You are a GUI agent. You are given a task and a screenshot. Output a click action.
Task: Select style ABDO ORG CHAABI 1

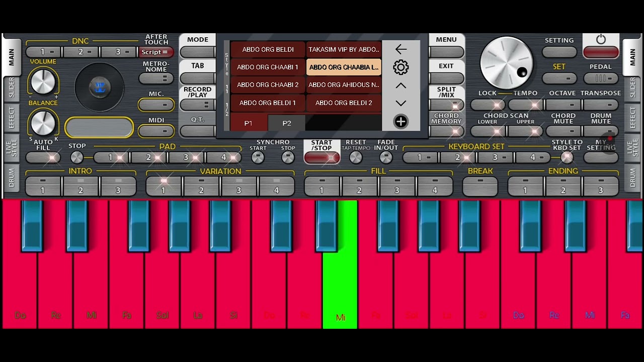pos(268,67)
